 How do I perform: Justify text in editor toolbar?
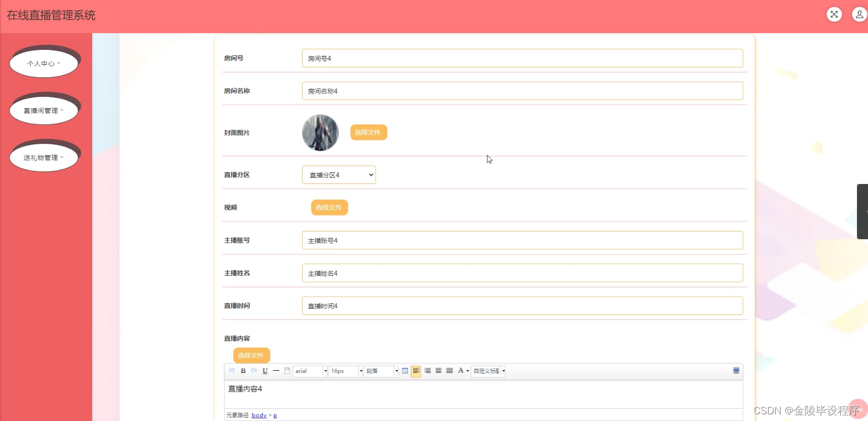click(x=449, y=371)
